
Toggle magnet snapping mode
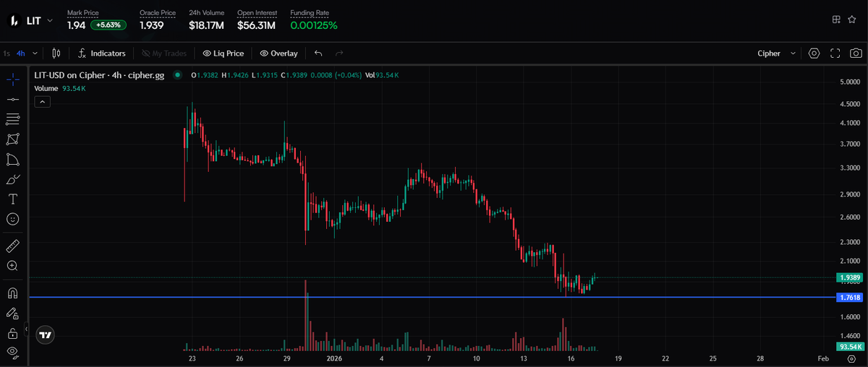[12, 293]
